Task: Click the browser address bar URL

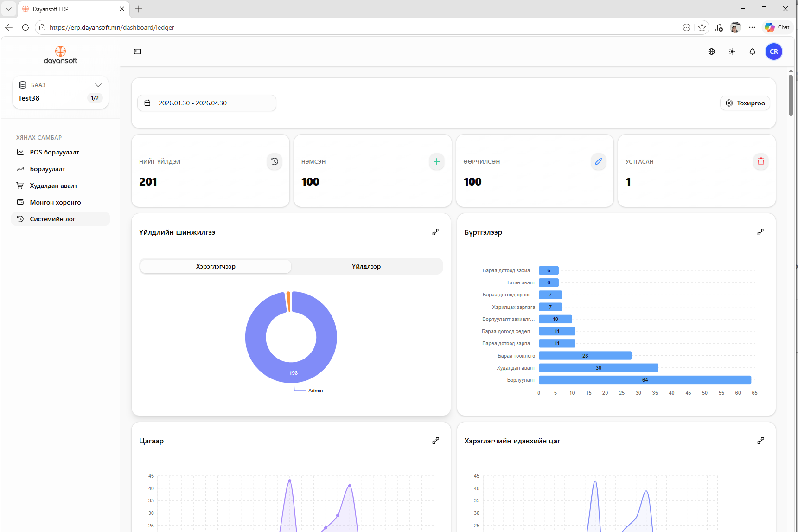Action: [x=112, y=27]
